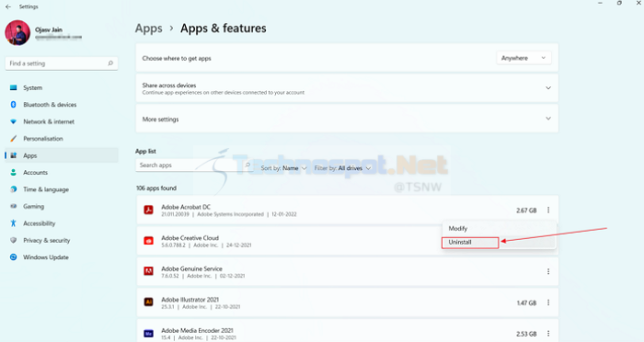Click the Find a setting search box
This screenshot has height=342, width=644.
coord(62,63)
